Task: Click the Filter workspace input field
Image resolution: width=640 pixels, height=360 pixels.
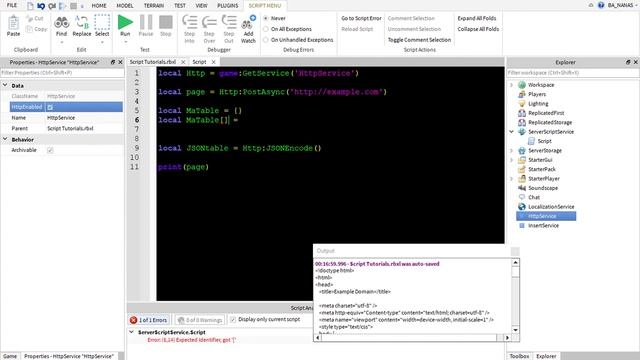Action: click(573, 73)
